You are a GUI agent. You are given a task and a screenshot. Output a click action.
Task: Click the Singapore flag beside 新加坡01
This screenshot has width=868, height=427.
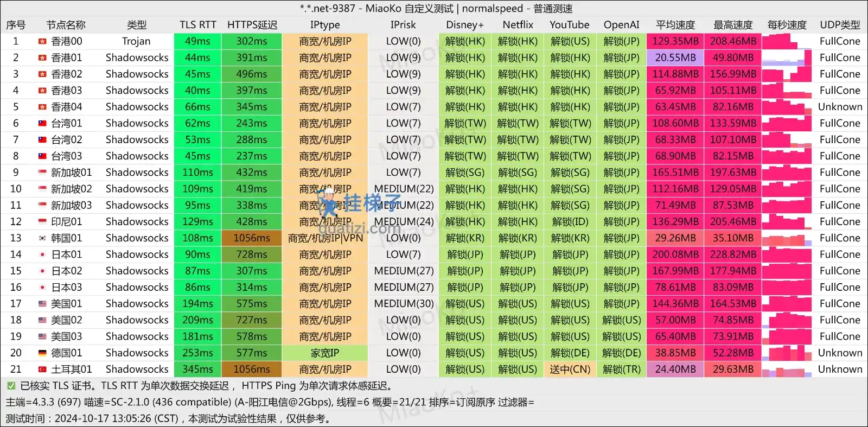click(x=42, y=173)
